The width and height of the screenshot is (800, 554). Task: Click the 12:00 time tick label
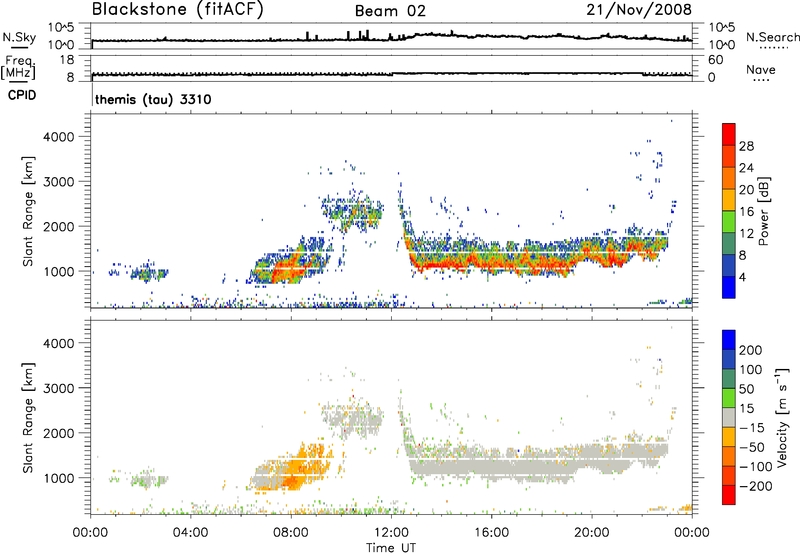click(391, 533)
